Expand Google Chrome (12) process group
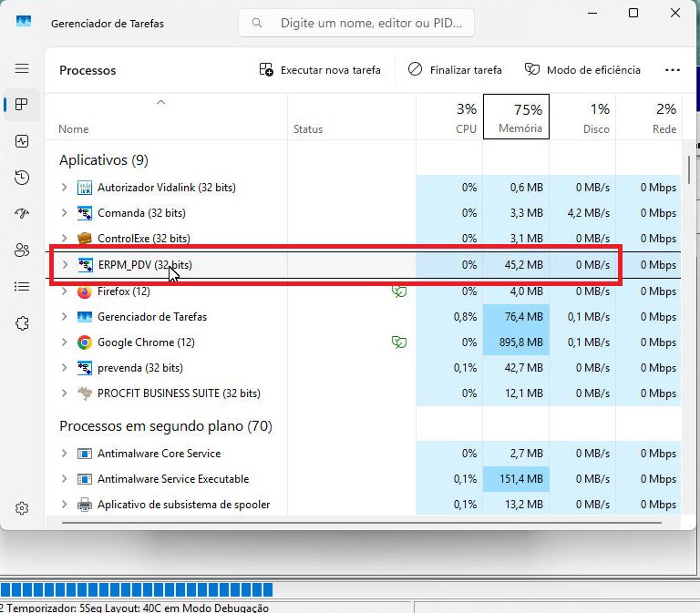700x613 pixels. (65, 342)
